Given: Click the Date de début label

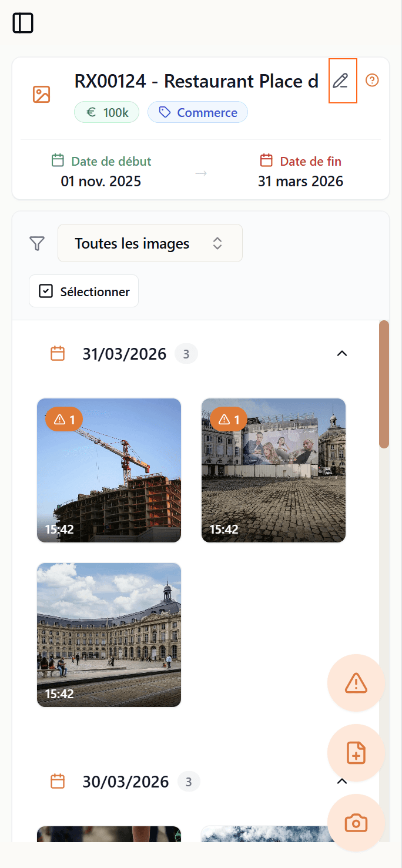Looking at the screenshot, I should tap(112, 161).
